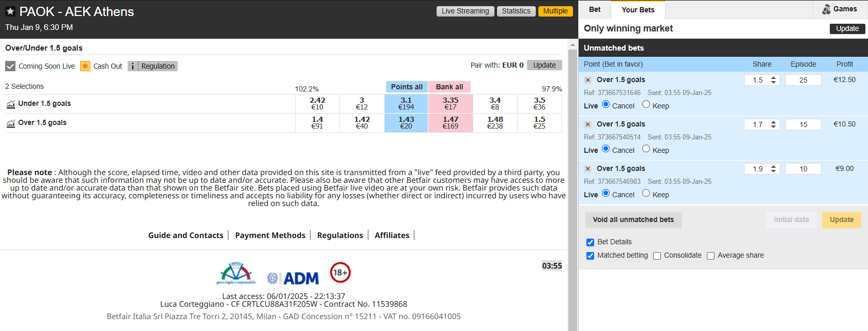
Task: Click the orange Cash Out icon
Action: coord(85,66)
